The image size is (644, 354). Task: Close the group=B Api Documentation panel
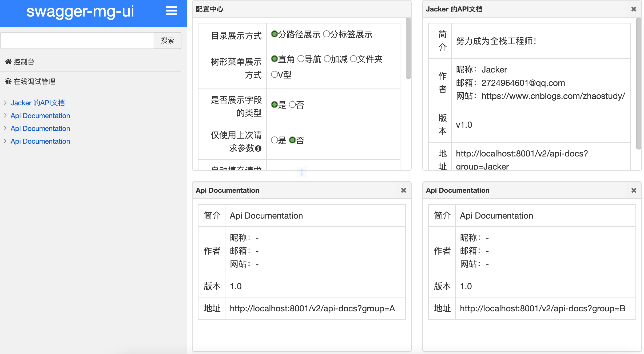pos(634,190)
